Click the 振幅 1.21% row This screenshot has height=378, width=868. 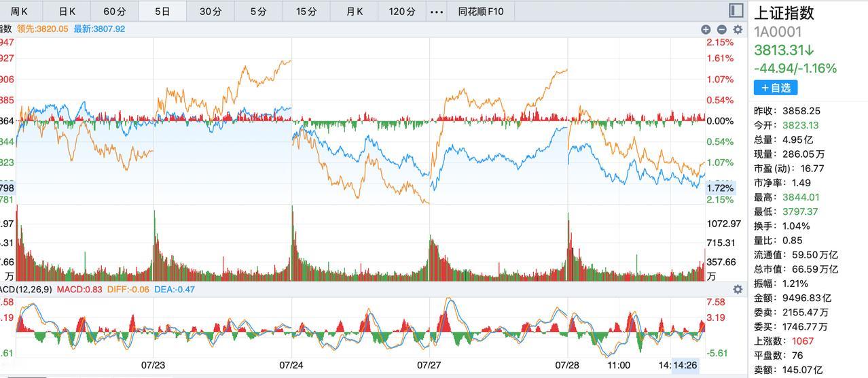(x=781, y=283)
